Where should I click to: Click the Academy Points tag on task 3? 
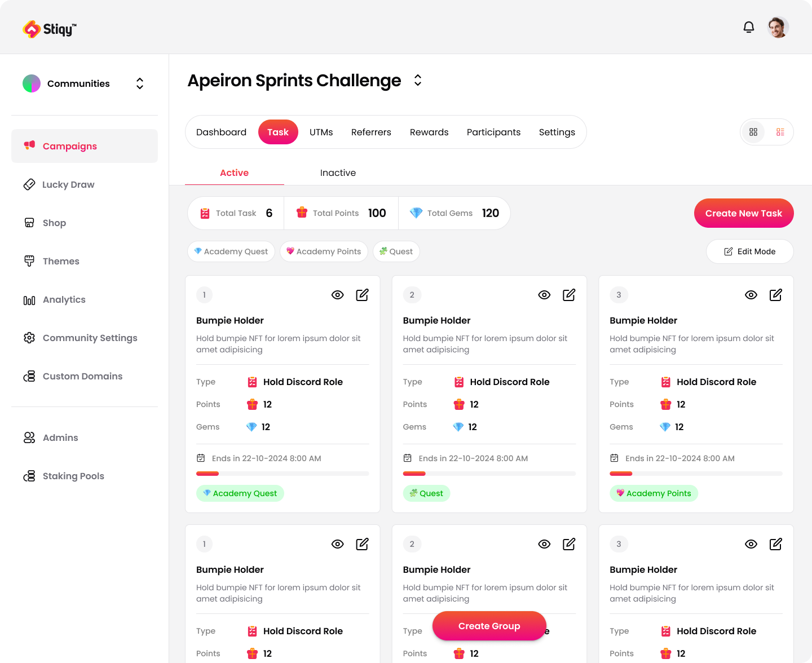click(654, 493)
